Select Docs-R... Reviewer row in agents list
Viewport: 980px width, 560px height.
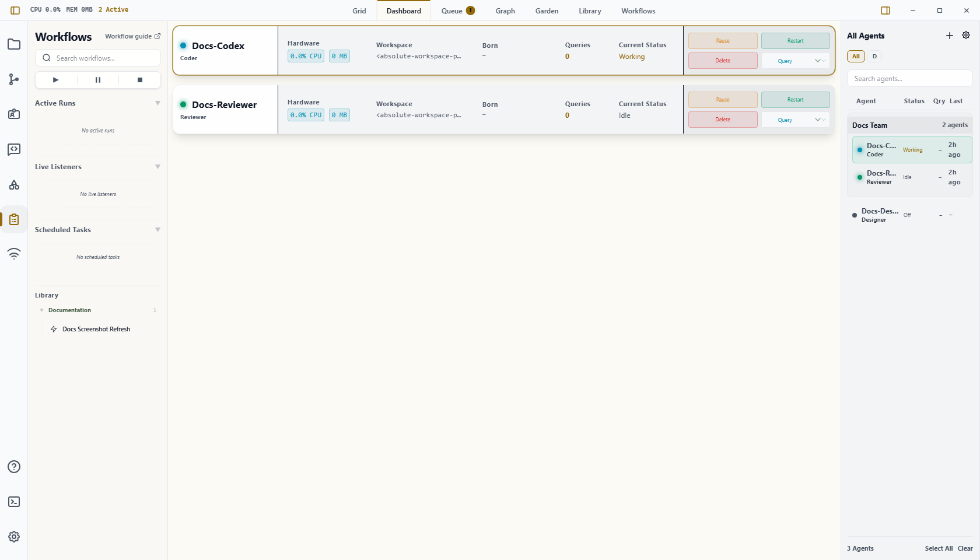[x=912, y=177]
